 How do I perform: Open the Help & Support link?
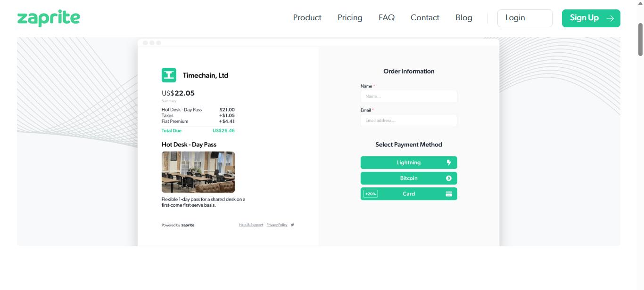coord(251,225)
